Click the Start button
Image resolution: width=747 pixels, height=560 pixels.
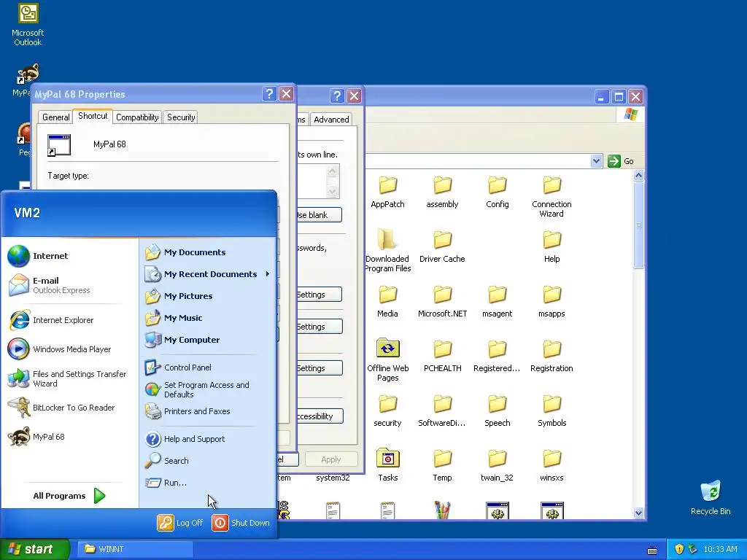click(34, 549)
